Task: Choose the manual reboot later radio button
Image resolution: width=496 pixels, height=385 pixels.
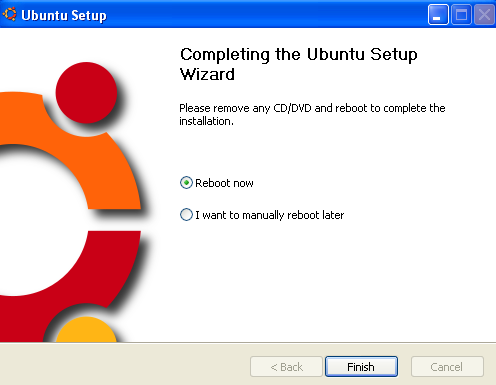Action: (x=186, y=215)
